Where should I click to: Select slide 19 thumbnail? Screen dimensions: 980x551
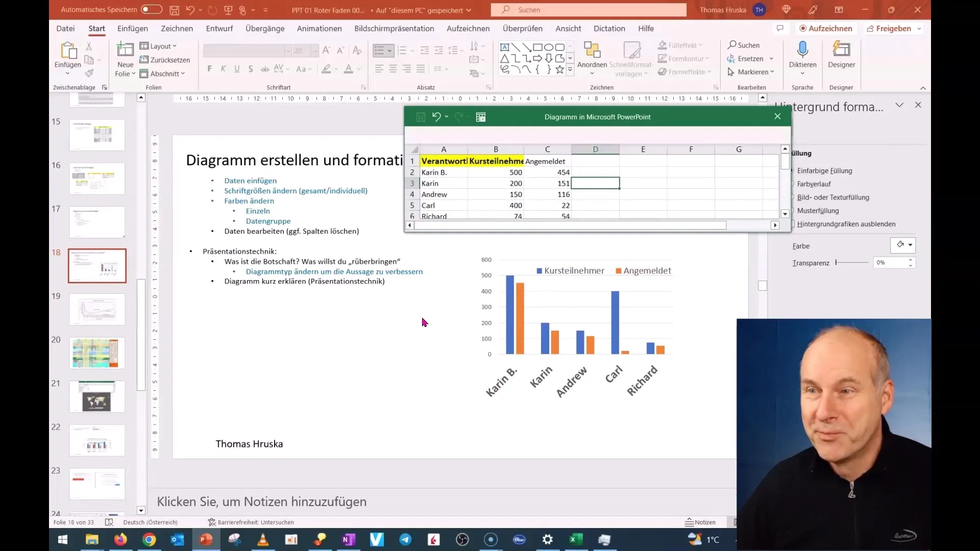click(x=97, y=309)
